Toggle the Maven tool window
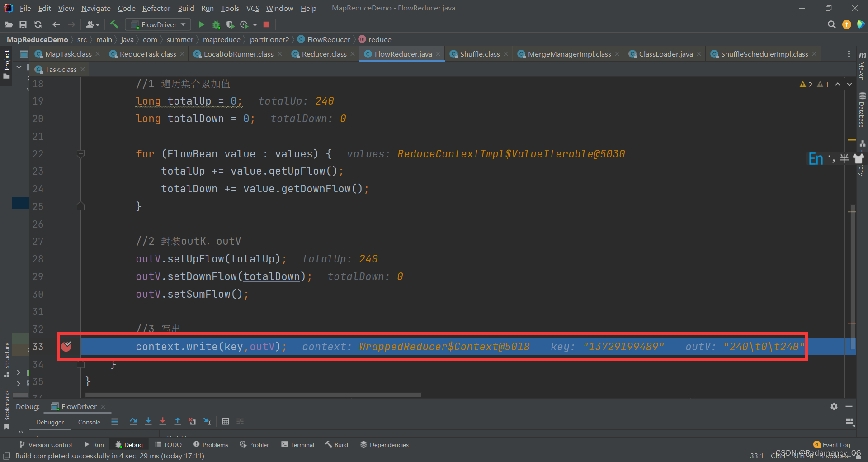The width and height of the screenshot is (868, 462). pyautogui.click(x=862, y=66)
